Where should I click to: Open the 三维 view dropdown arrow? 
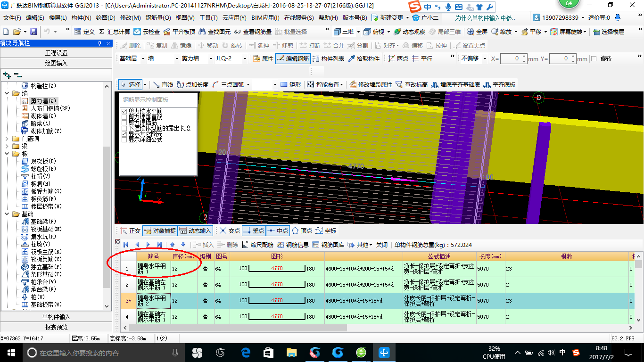[x=359, y=32]
